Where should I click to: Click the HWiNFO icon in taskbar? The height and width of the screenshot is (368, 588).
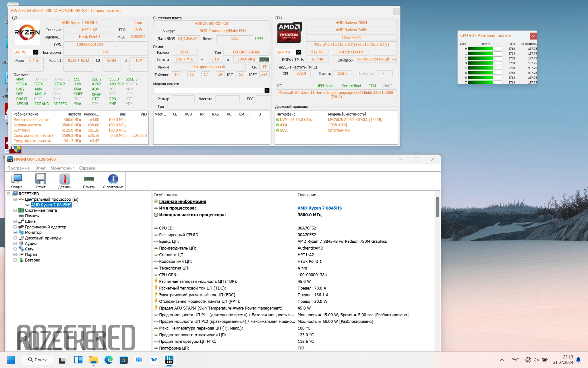click(x=169, y=360)
